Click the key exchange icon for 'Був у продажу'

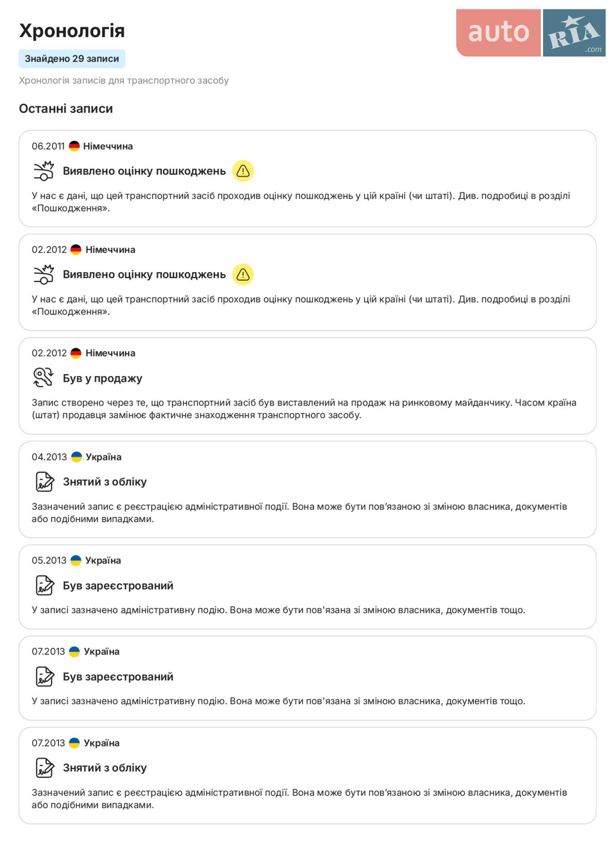point(43,377)
